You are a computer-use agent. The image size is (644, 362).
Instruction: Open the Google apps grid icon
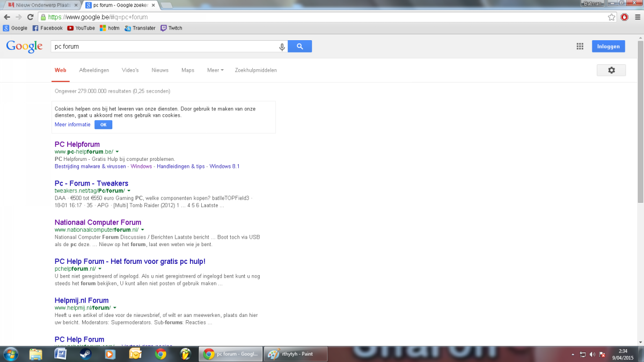[x=580, y=46]
